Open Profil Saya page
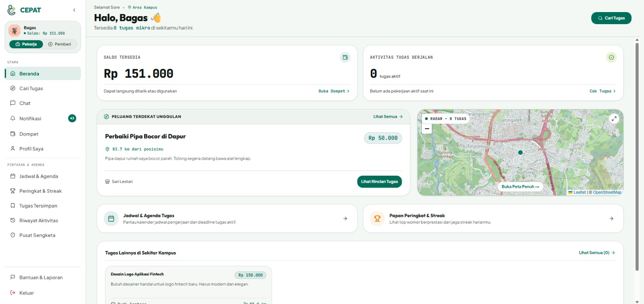The image size is (644, 304). 43,149
